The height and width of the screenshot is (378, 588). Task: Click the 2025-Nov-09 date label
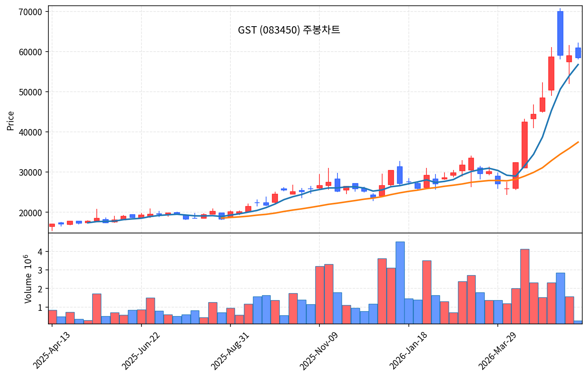coord(319,351)
